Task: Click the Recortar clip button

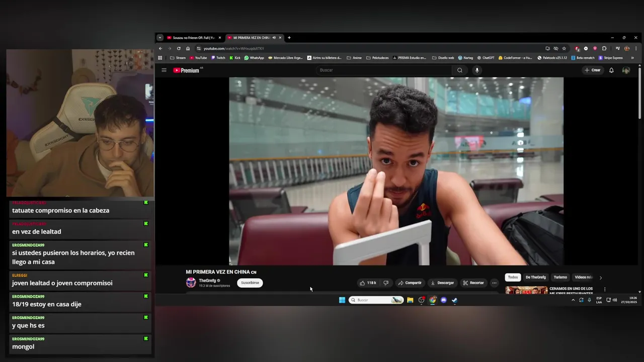Action: coord(473,283)
